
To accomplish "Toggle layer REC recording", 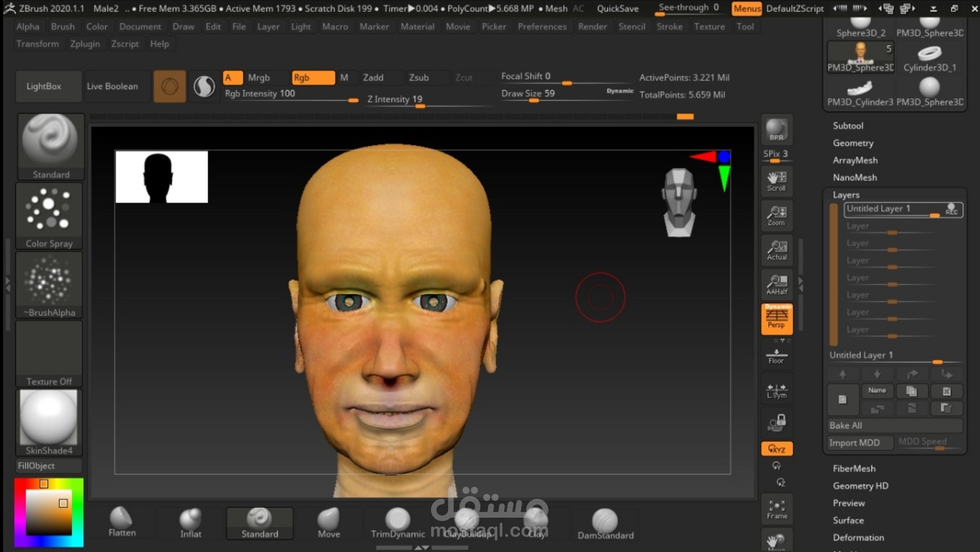I will coord(951,210).
